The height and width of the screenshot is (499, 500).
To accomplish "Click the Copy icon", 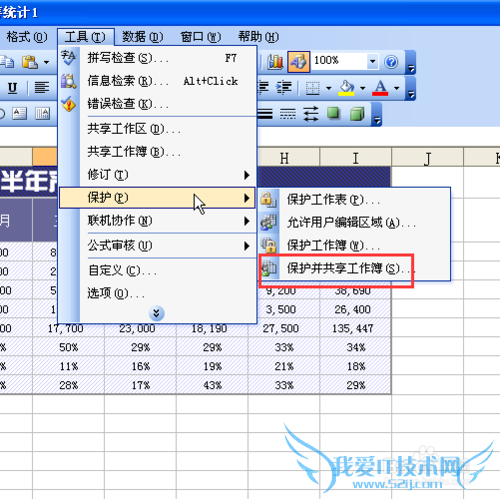I will 7,62.
